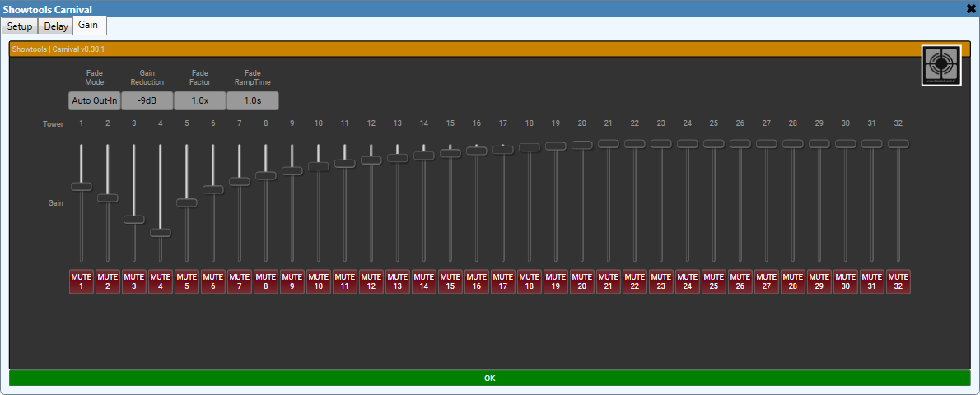Screen dimensions: 980x395
Task: Toggle MUTE 7 button
Action: (x=240, y=281)
